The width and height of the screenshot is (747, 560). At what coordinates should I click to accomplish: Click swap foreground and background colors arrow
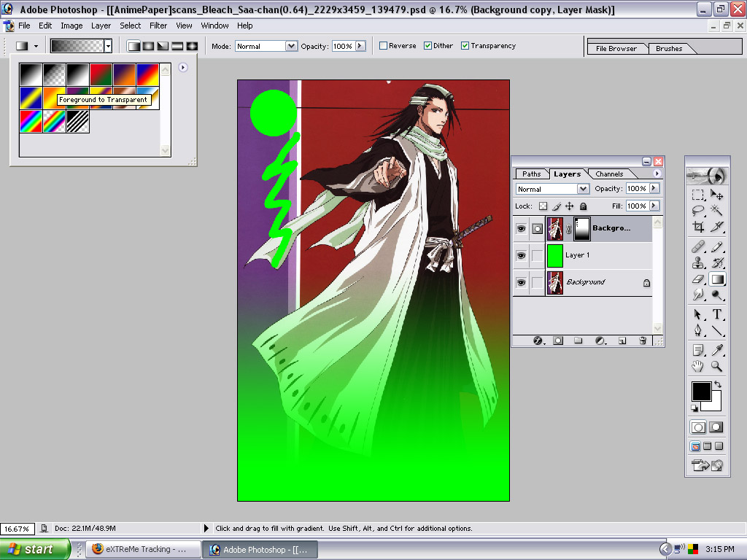tap(718, 384)
